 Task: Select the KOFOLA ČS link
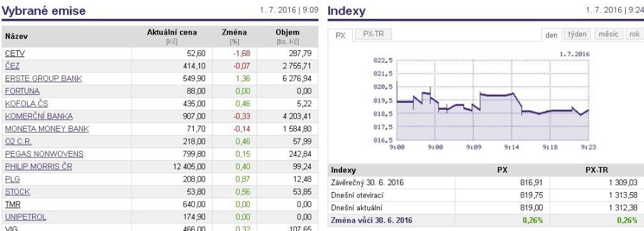pyautogui.click(x=26, y=104)
